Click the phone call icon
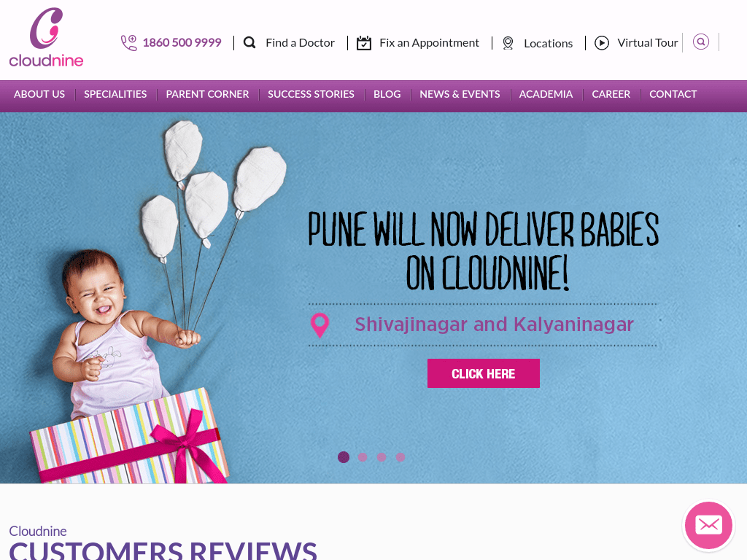 point(128,43)
